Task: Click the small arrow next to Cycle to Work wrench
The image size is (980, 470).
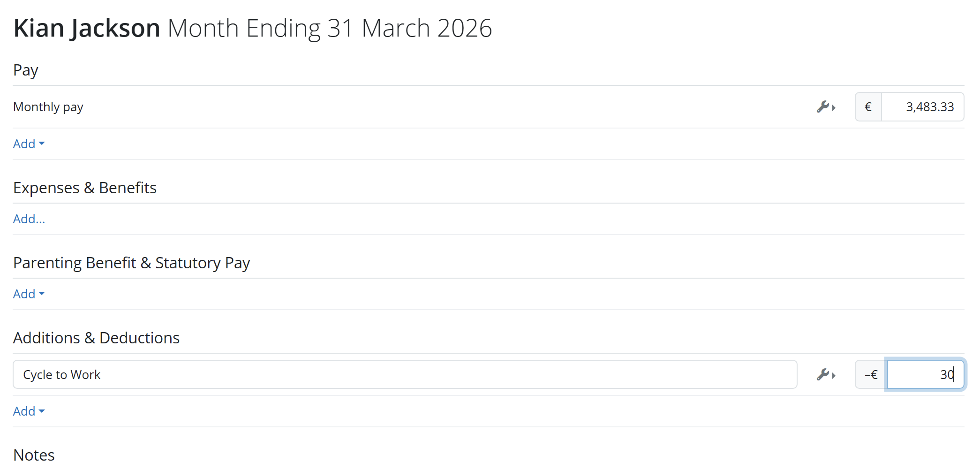Action: (834, 375)
